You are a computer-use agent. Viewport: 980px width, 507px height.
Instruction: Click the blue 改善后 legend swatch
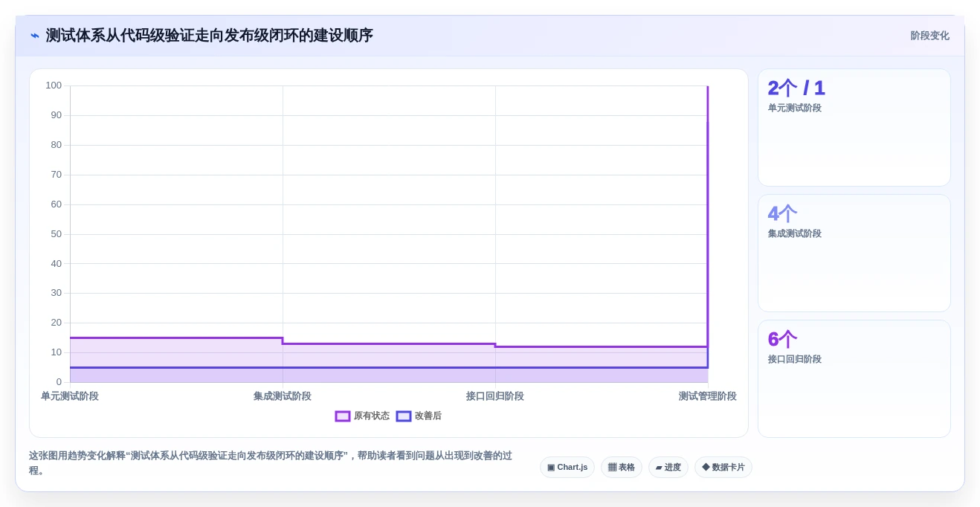tap(404, 416)
